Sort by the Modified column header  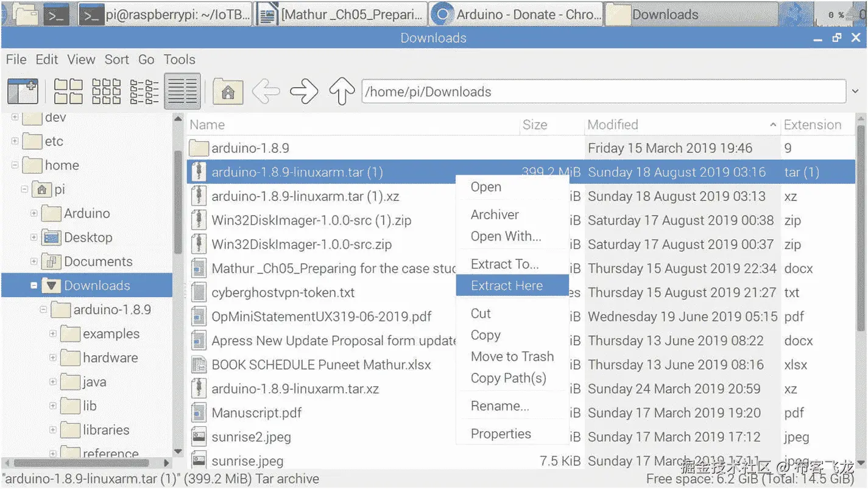coord(682,125)
